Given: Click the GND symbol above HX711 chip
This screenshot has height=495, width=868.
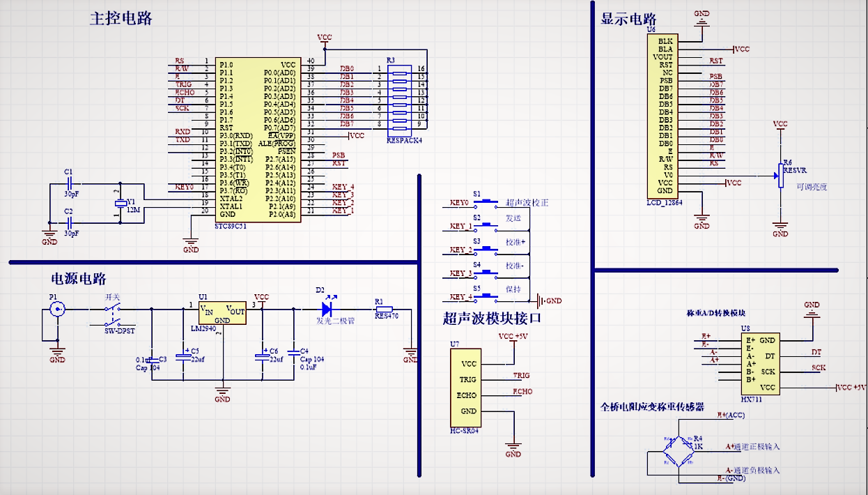Looking at the screenshot, I should tap(812, 311).
